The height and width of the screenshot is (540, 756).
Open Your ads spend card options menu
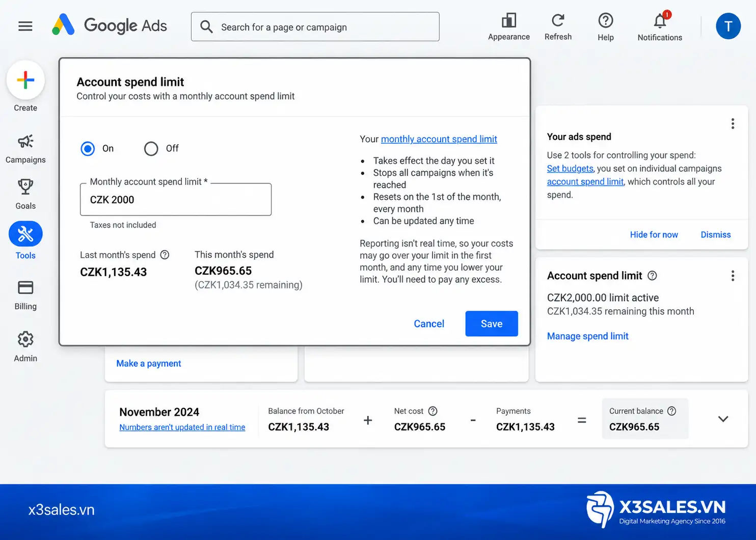tap(733, 124)
